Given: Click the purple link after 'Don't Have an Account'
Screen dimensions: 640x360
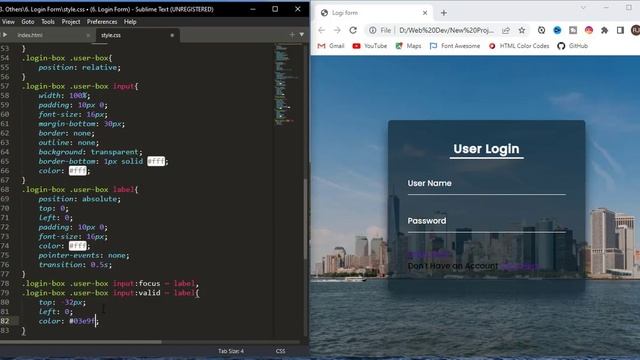Looking at the screenshot, I should pyautogui.click(x=520, y=266).
